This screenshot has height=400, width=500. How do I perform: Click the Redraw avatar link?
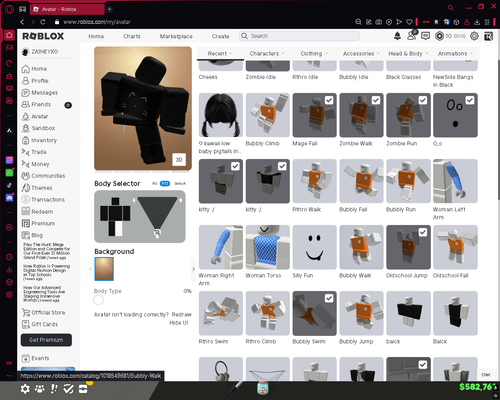(181, 314)
